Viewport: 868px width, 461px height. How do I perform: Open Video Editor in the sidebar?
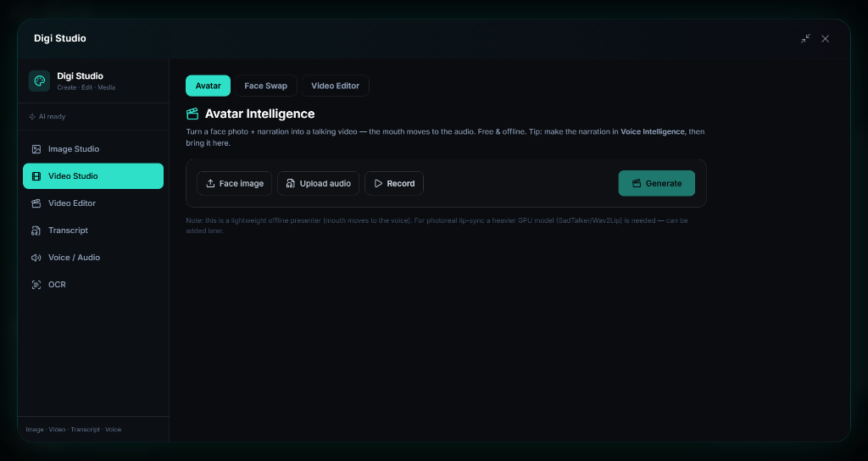93,203
